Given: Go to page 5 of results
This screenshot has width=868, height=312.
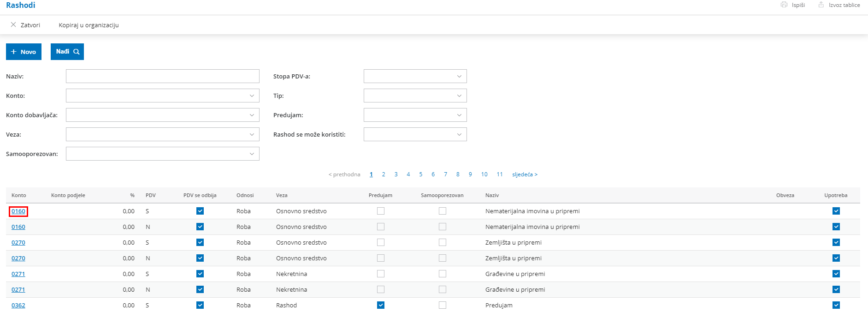Looking at the screenshot, I should [x=421, y=174].
